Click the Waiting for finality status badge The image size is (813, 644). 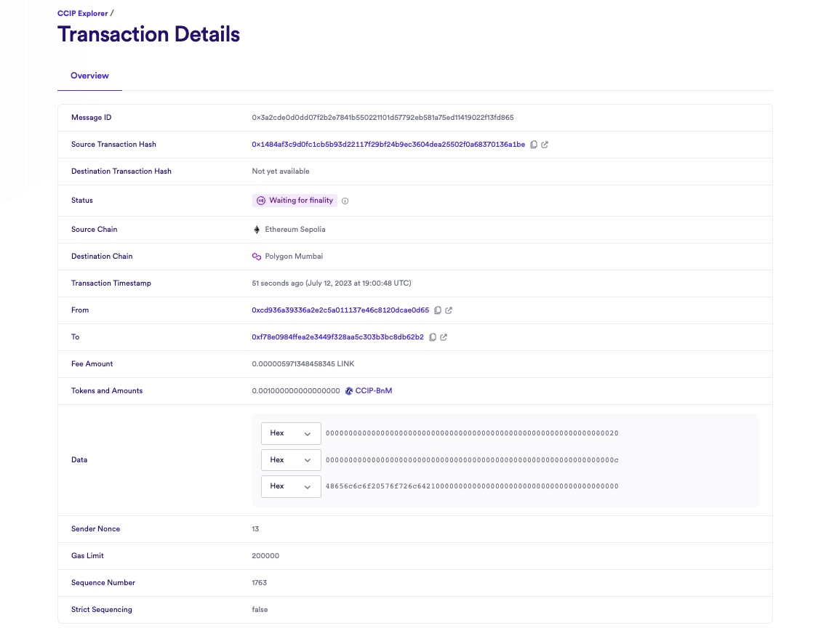pos(295,201)
